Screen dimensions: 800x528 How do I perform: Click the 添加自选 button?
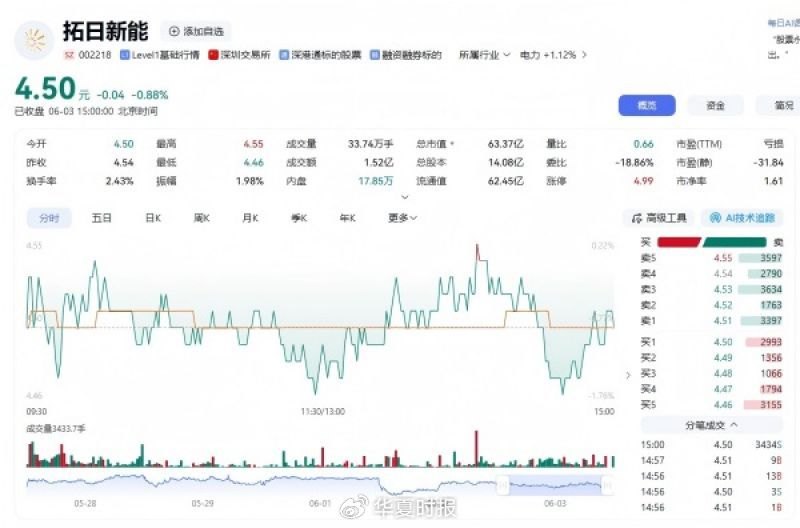pyautogui.click(x=196, y=31)
